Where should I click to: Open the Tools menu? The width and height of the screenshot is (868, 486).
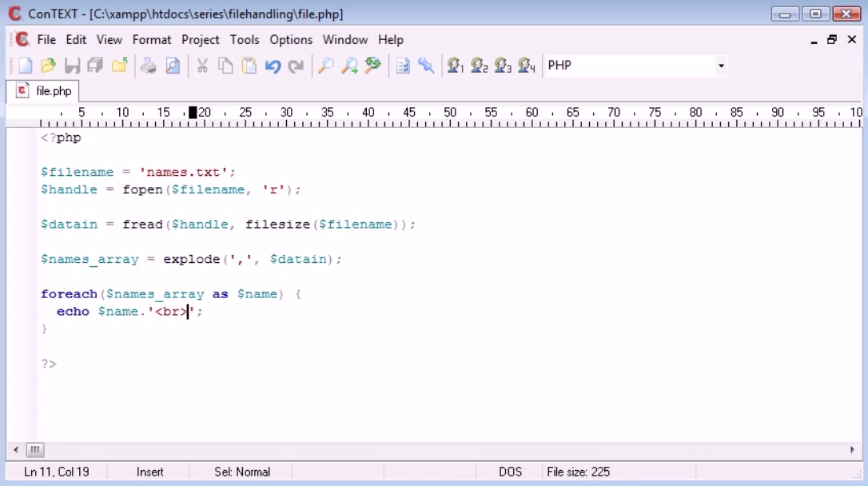tap(245, 39)
